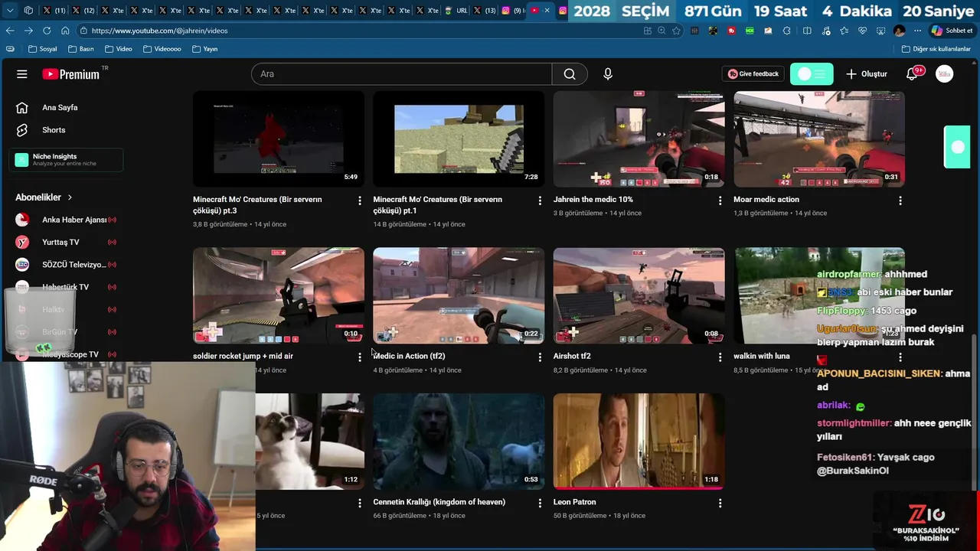
Task: Open Videoooo bookmarks folder
Action: [x=162, y=49]
